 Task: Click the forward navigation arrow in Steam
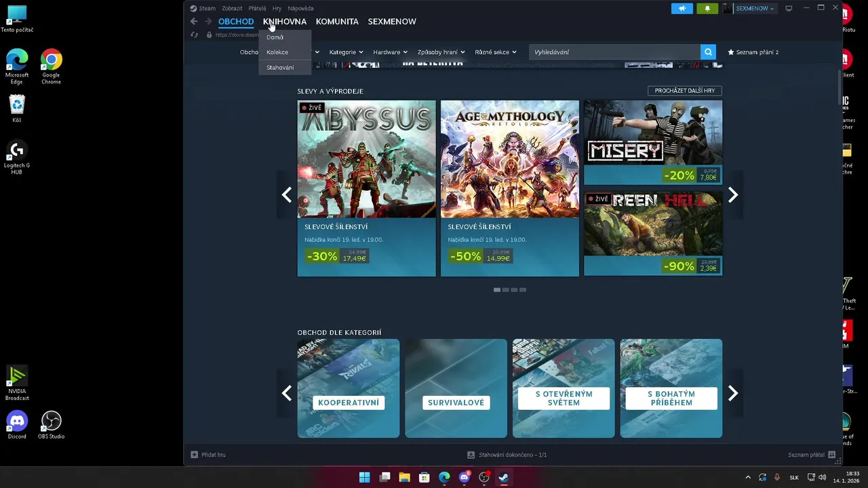[208, 22]
